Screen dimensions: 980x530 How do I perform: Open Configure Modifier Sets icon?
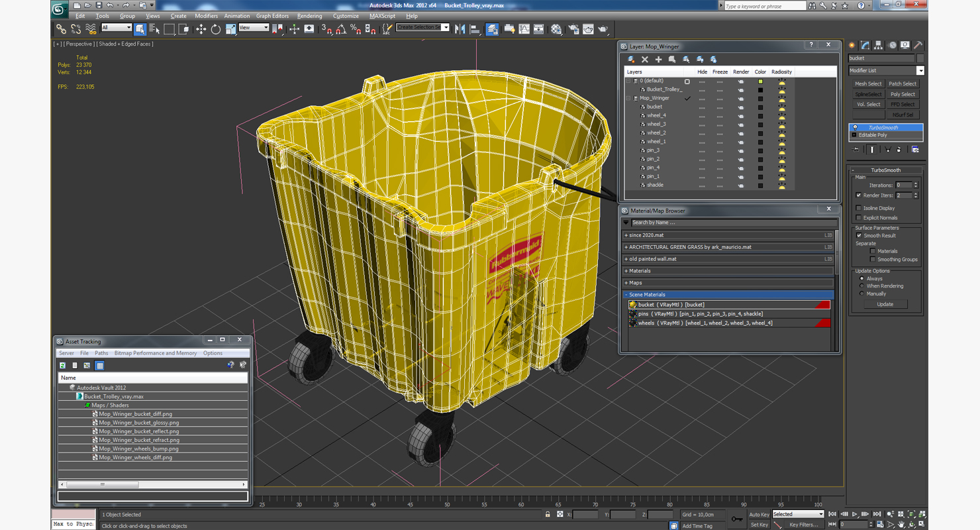(x=915, y=150)
